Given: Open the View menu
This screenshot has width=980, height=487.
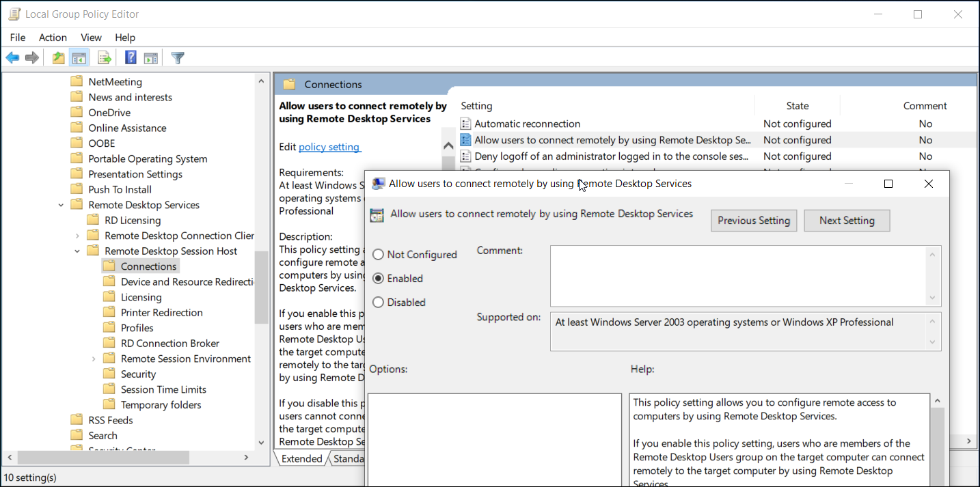Looking at the screenshot, I should click(91, 38).
